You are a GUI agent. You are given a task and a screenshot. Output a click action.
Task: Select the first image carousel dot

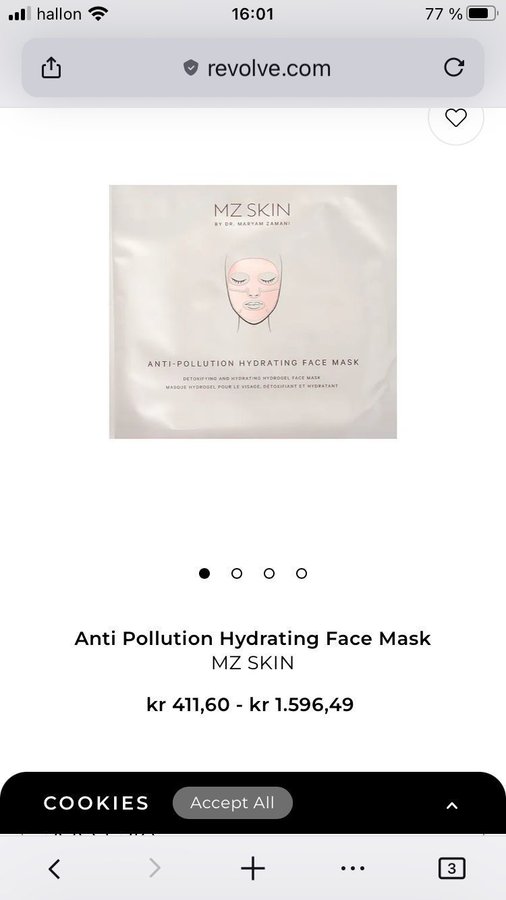204,573
